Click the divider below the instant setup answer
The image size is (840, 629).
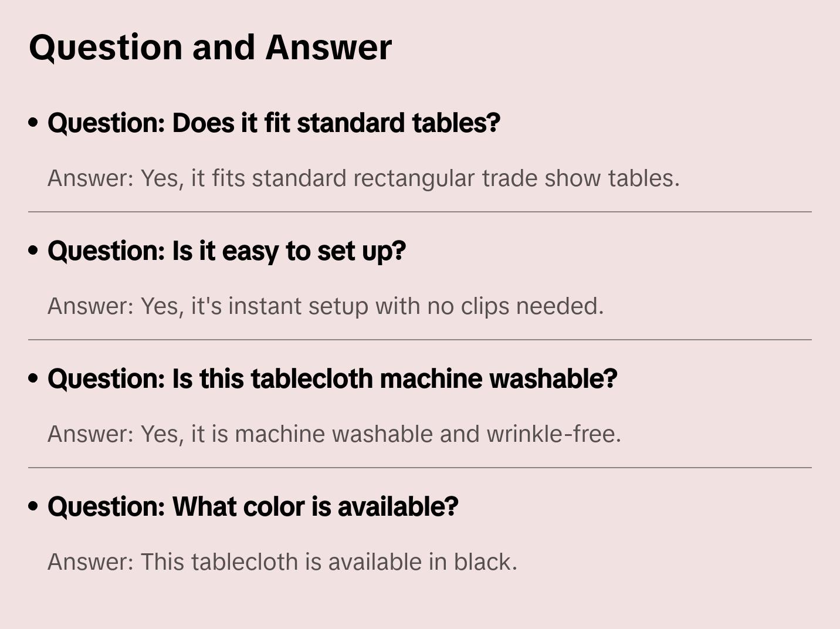coord(420,340)
